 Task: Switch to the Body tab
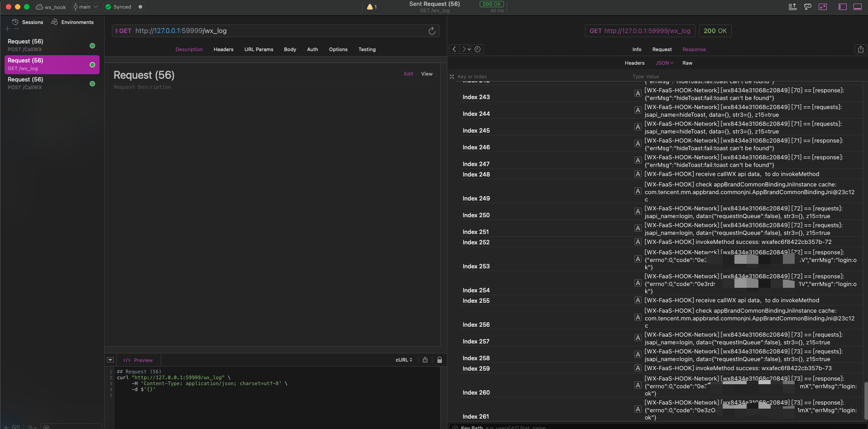pyautogui.click(x=290, y=49)
